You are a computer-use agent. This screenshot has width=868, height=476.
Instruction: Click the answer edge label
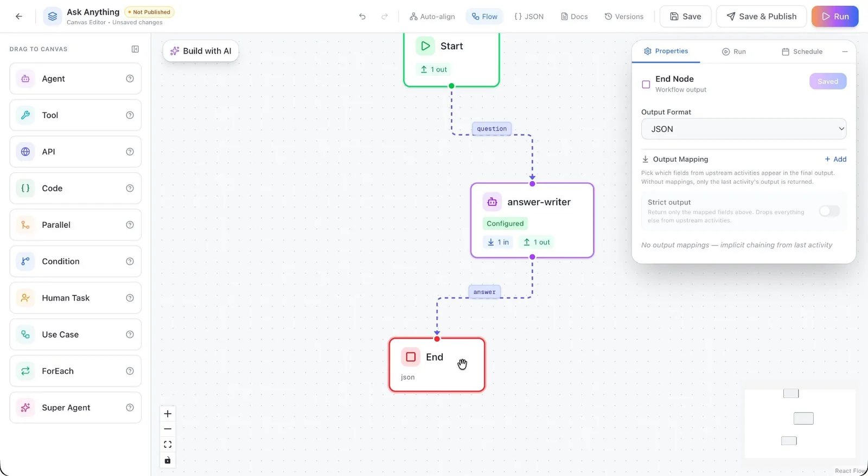pos(484,292)
